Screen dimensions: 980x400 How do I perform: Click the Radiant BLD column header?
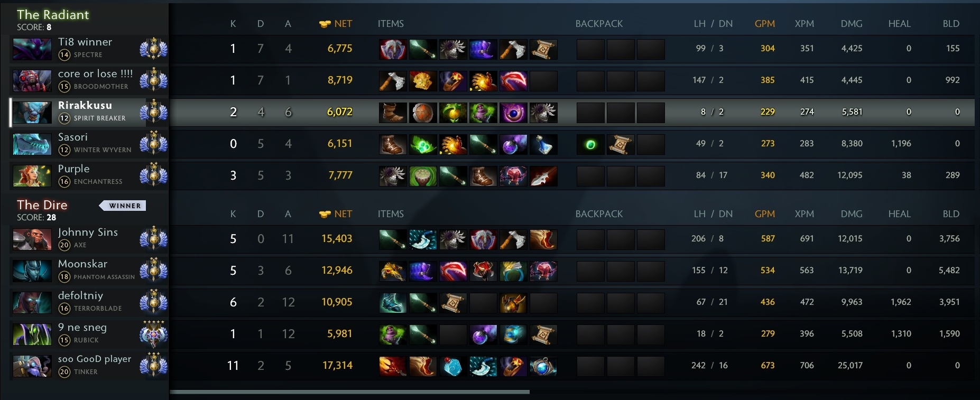pos(951,24)
